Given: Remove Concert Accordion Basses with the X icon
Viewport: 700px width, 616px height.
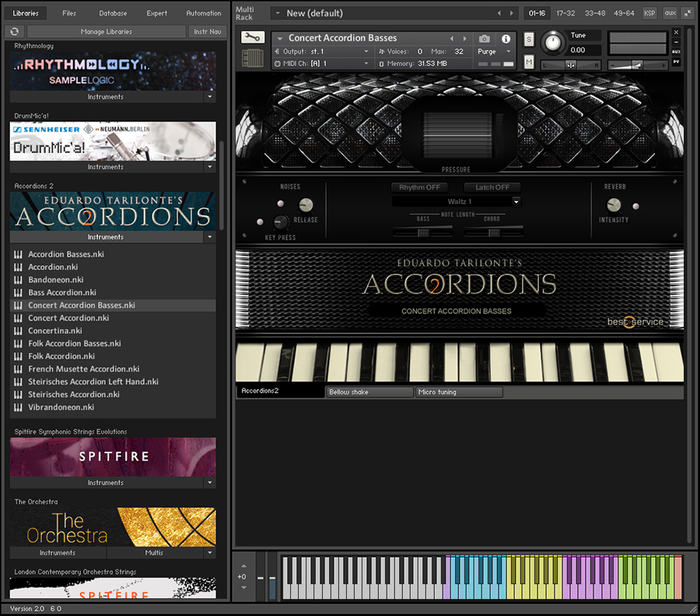Looking at the screenshot, I should tap(677, 32).
